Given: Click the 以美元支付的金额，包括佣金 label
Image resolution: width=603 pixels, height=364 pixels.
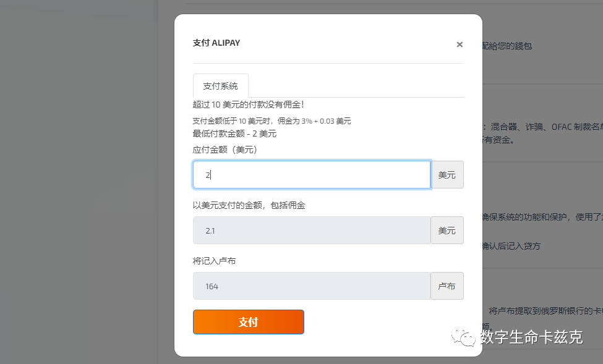Looking at the screenshot, I should point(249,205).
